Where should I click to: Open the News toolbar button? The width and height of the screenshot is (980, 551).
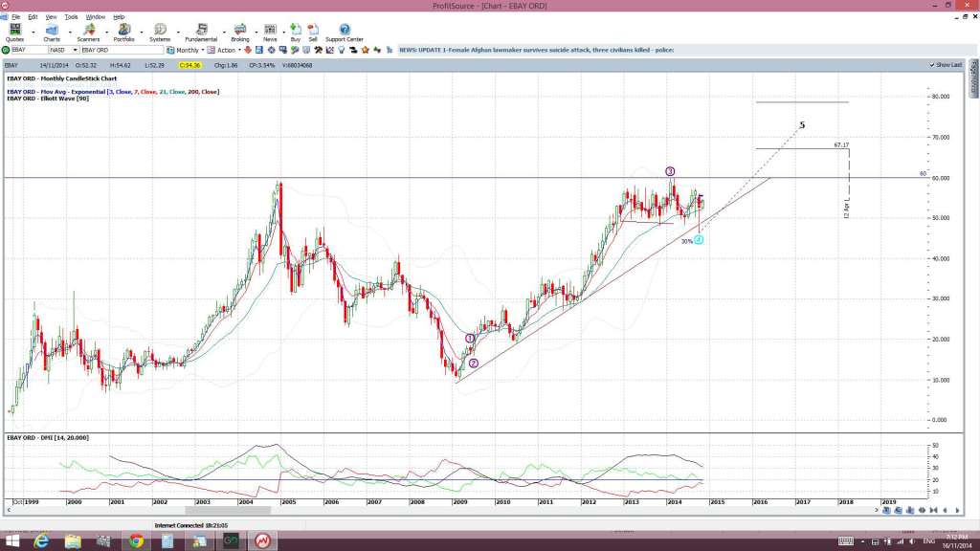[270, 33]
